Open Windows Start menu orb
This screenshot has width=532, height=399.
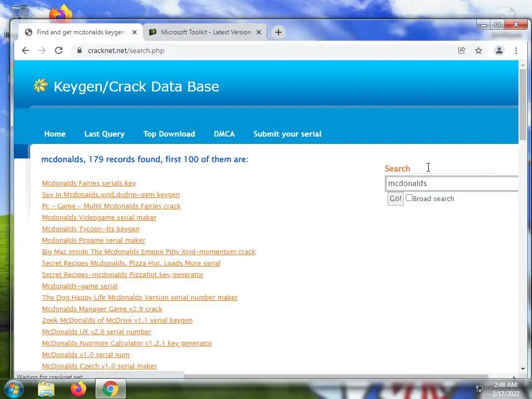14,389
